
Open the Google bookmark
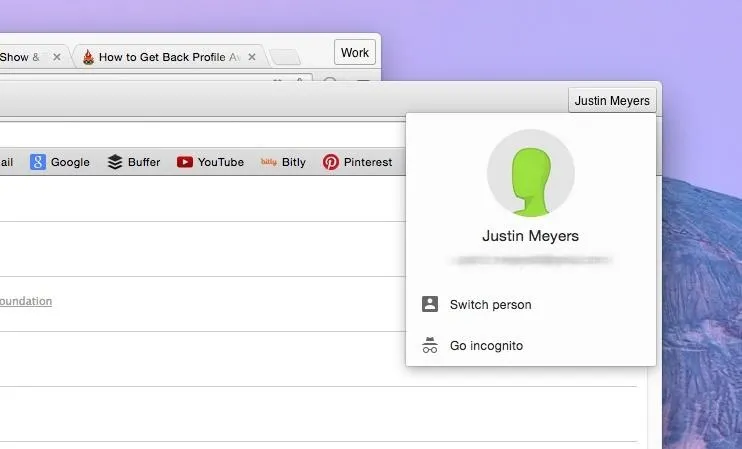tap(60, 162)
